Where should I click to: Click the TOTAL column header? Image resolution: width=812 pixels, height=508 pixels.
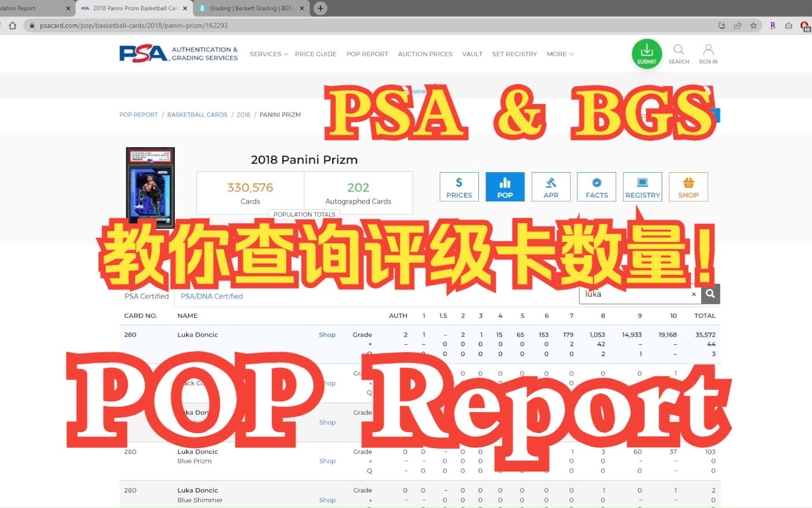[x=705, y=316]
